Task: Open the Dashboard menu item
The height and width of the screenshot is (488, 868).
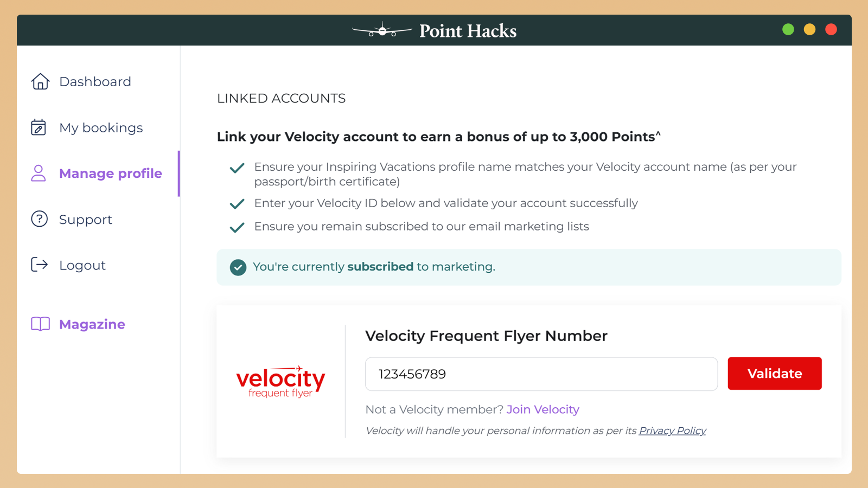Action: pos(95,82)
